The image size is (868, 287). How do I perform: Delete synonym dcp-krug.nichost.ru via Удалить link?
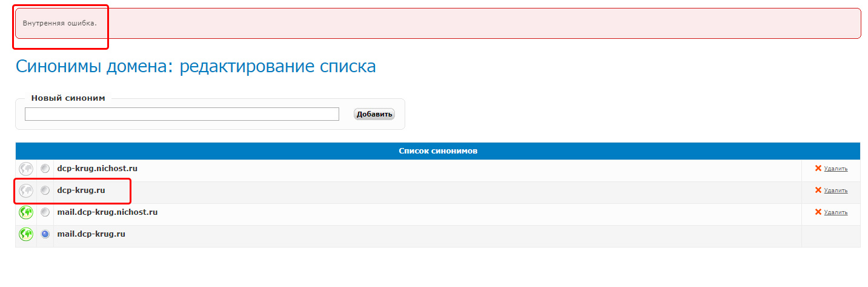[835, 169]
